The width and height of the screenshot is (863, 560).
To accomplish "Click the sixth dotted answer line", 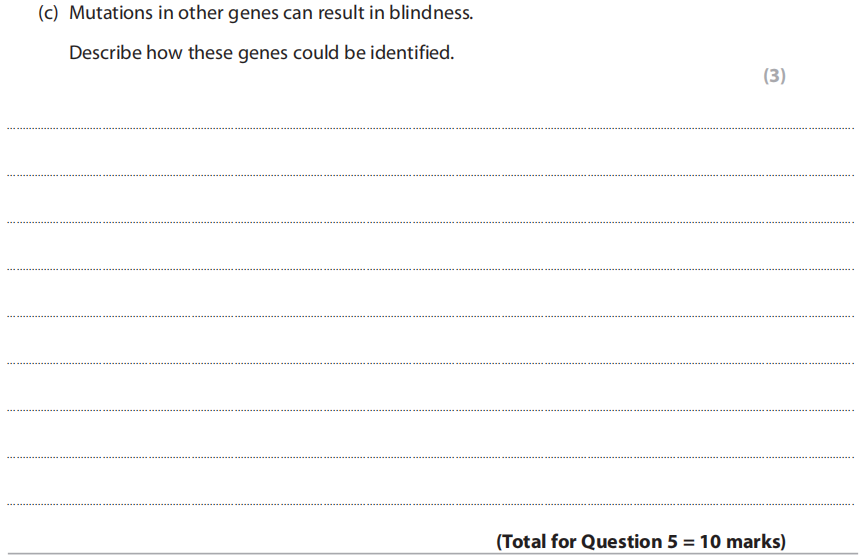I will [x=430, y=363].
